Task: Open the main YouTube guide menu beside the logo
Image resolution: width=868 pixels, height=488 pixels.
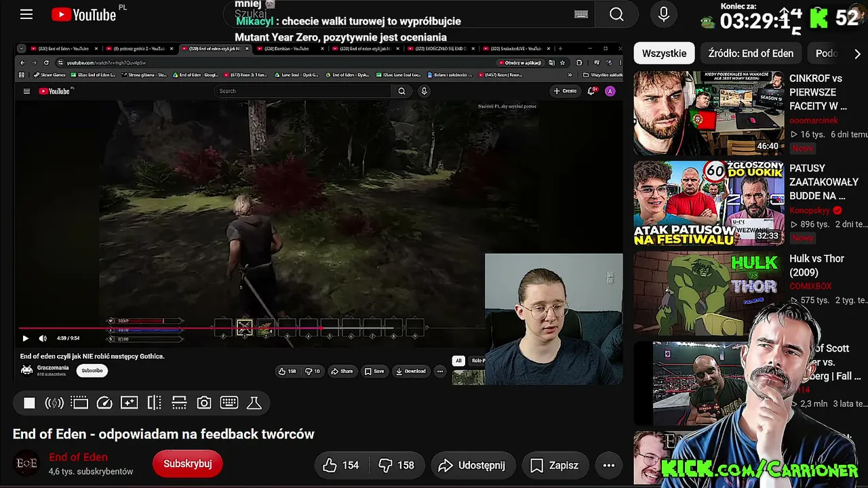Action: 26,14
